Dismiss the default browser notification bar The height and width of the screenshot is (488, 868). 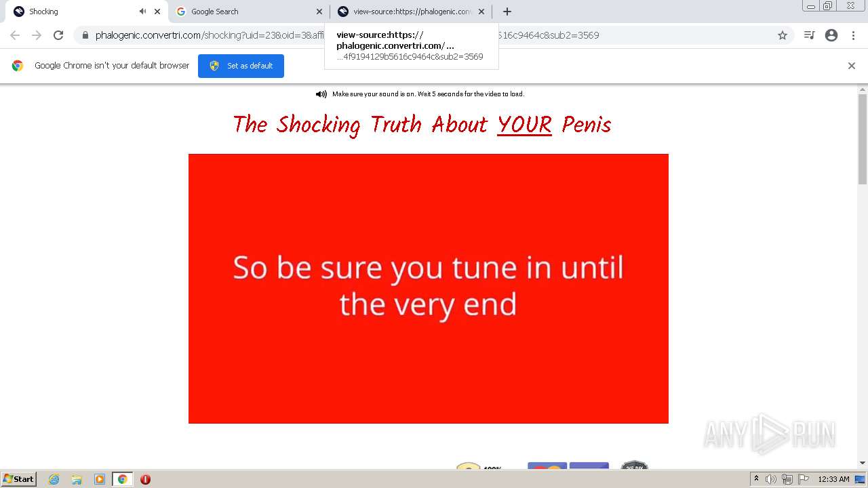point(852,66)
